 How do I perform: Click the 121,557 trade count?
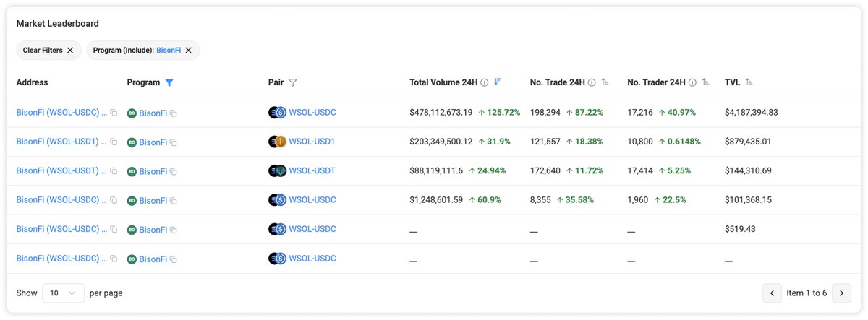tap(545, 142)
